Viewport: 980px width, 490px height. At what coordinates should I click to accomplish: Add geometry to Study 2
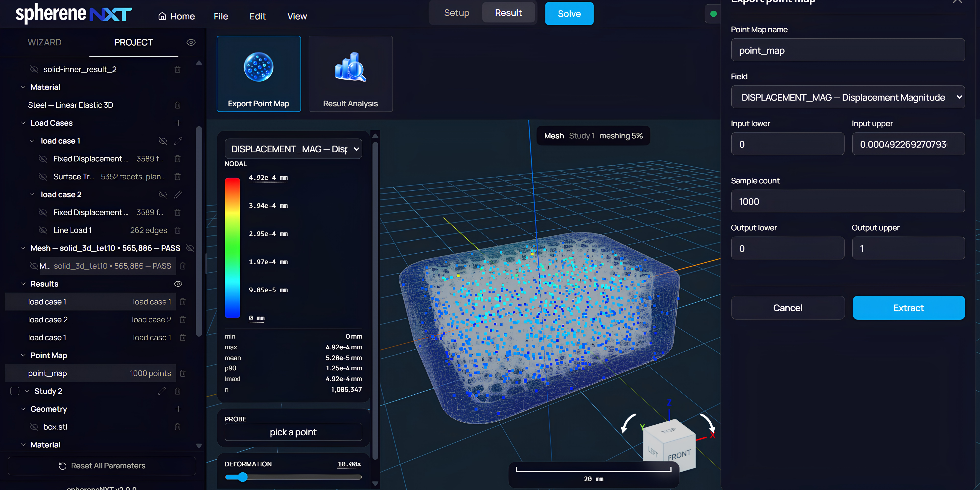[x=178, y=409]
